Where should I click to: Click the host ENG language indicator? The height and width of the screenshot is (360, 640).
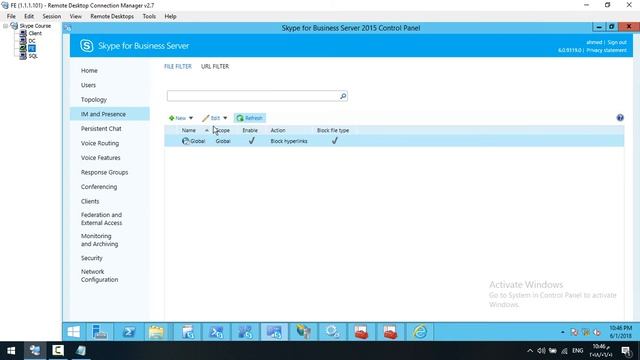(578, 351)
